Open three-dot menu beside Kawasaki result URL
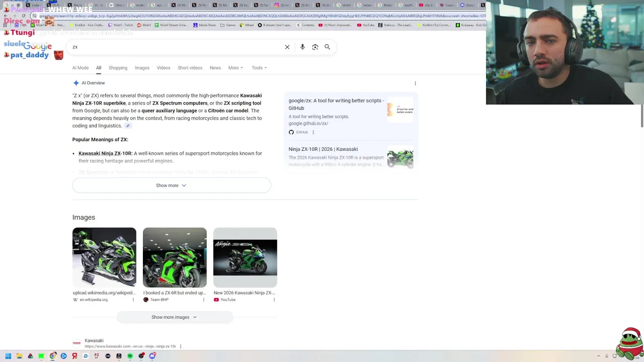 pos(181,346)
